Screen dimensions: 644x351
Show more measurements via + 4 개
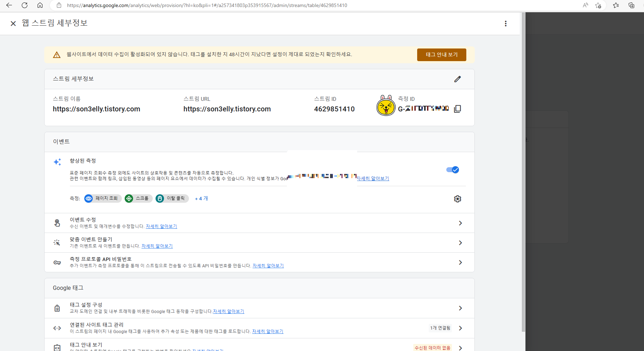pyautogui.click(x=202, y=199)
